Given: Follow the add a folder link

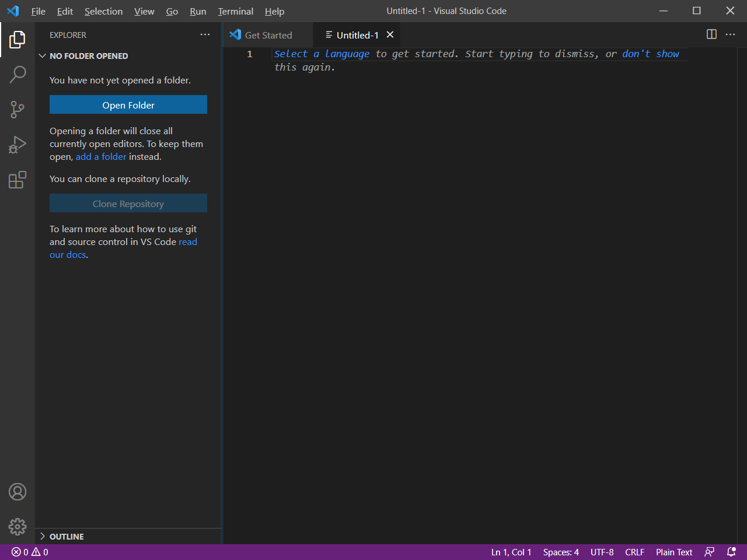Looking at the screenshot, I should click(101, 156).
